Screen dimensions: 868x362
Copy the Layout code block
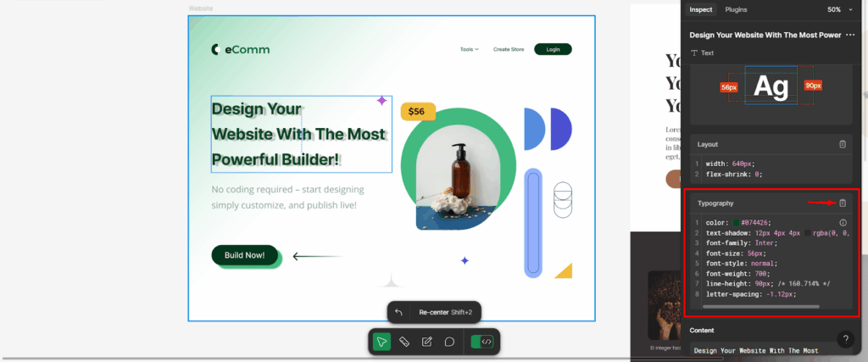[x=843, y=144]
